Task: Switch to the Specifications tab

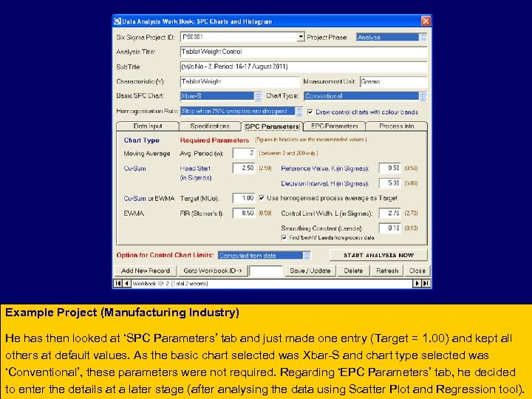Action: coord(210,126)
